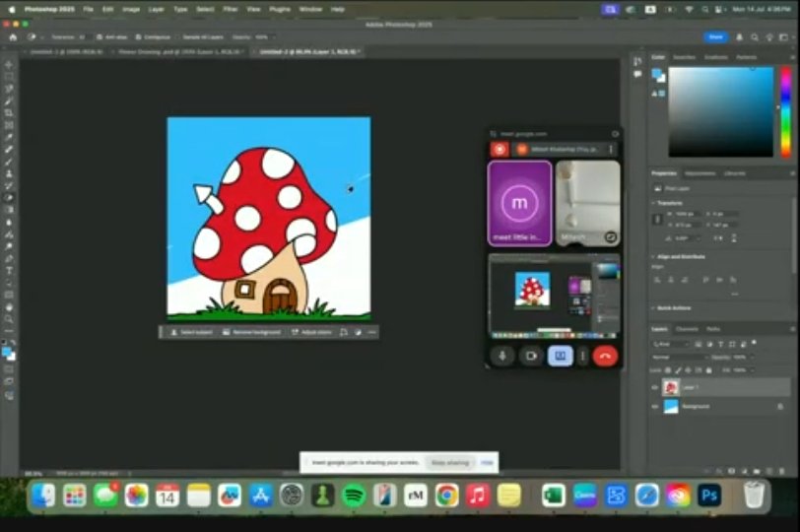Click Stop sharing in the notification bar

pos(449,462)
